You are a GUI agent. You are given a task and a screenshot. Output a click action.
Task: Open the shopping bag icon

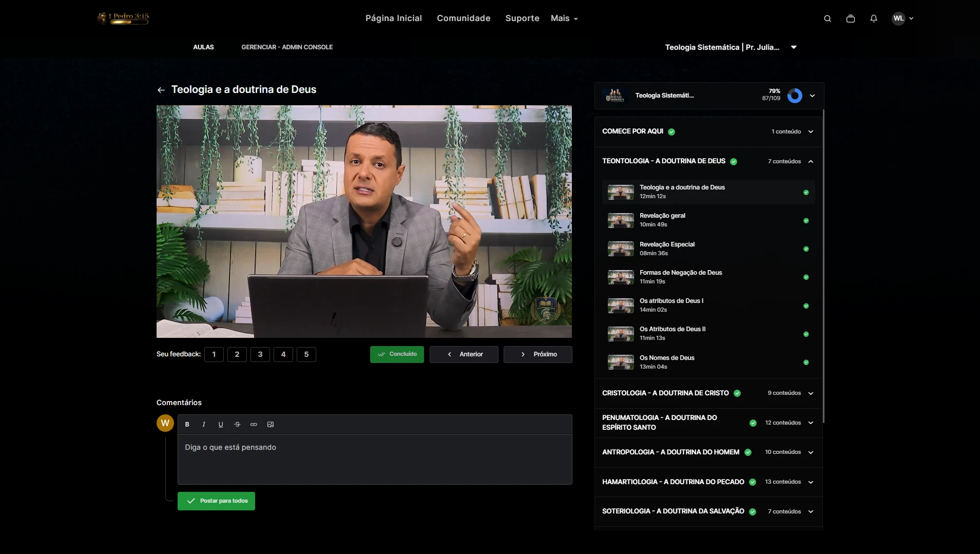tap(851, 18)
